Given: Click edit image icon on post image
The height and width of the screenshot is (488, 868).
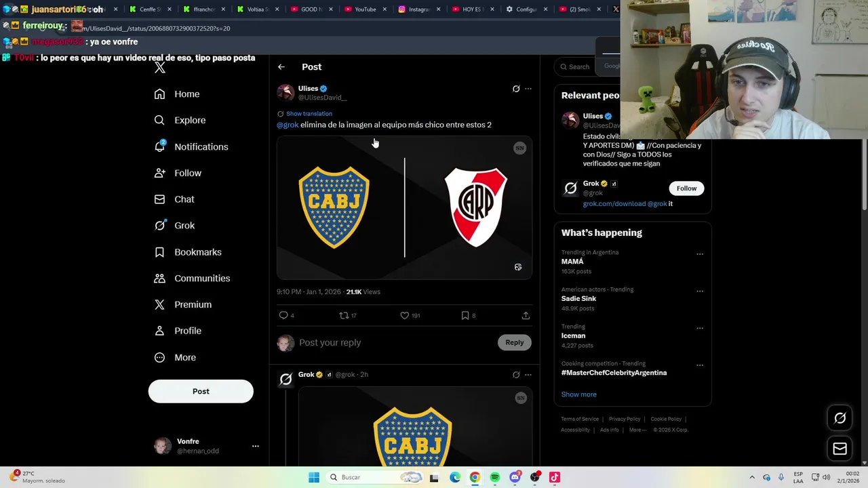Looking at the screenshot, I should [x=518, y=267].
